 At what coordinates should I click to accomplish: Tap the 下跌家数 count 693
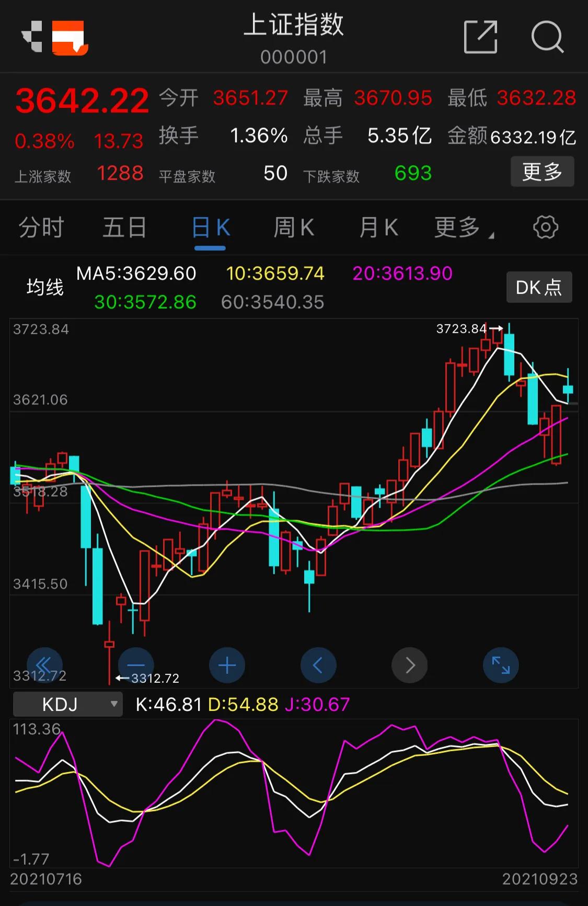[413, 173]
